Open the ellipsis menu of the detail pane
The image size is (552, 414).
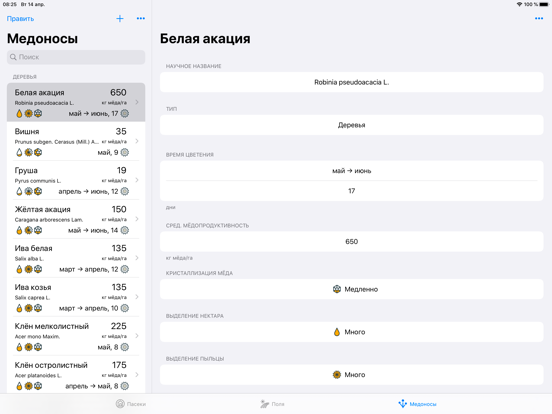539,19
